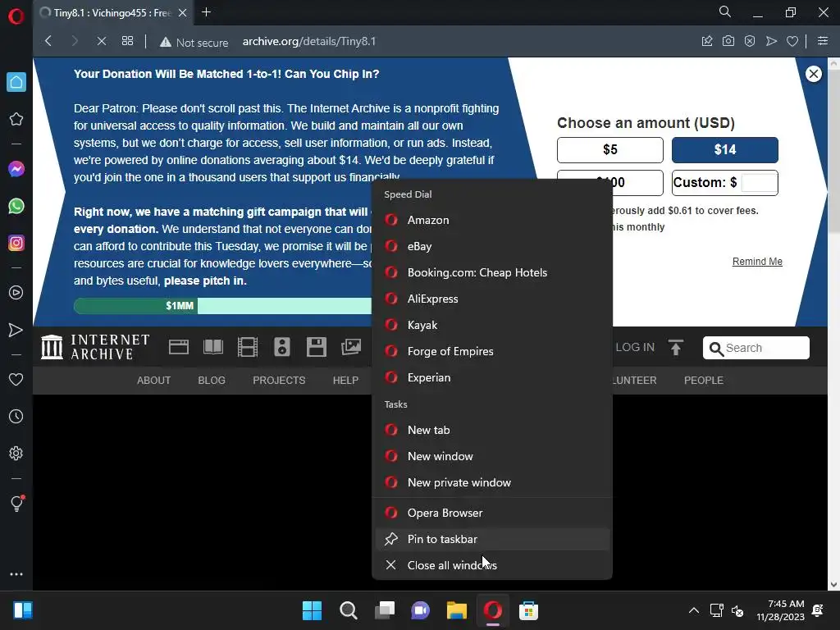Click the archive.org address bar
Screen dimensions: 840x630
tap(309, 41)
